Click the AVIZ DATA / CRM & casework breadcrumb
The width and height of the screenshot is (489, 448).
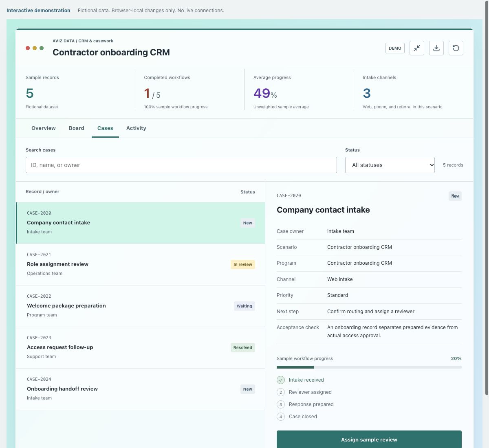coord(83,41)
